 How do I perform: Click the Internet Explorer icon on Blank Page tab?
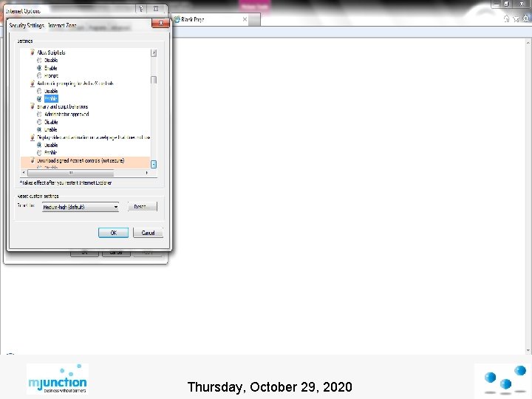point(177,19)
